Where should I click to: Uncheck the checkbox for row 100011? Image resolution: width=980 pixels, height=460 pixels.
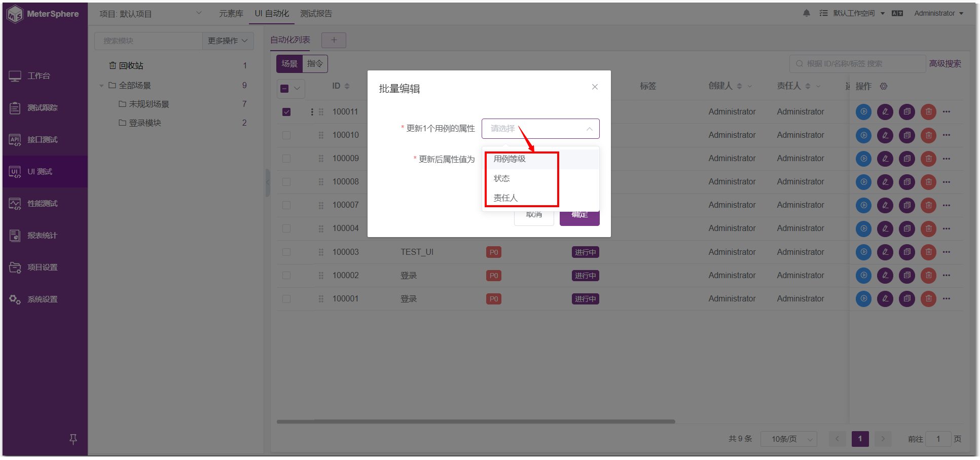pos(286,112)
